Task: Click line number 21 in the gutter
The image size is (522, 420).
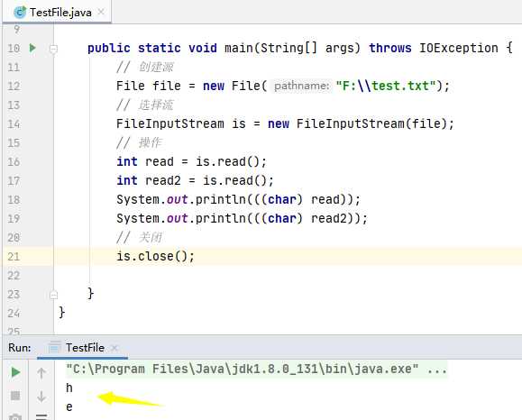Action: coord(14,257)
